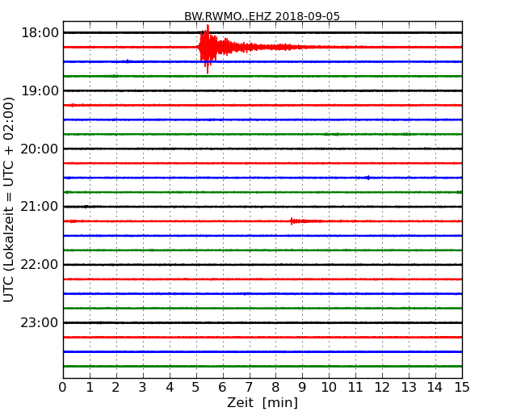The image size is (525, 420).
Task: Click the 21:00 time label
Action: (40, 207)
